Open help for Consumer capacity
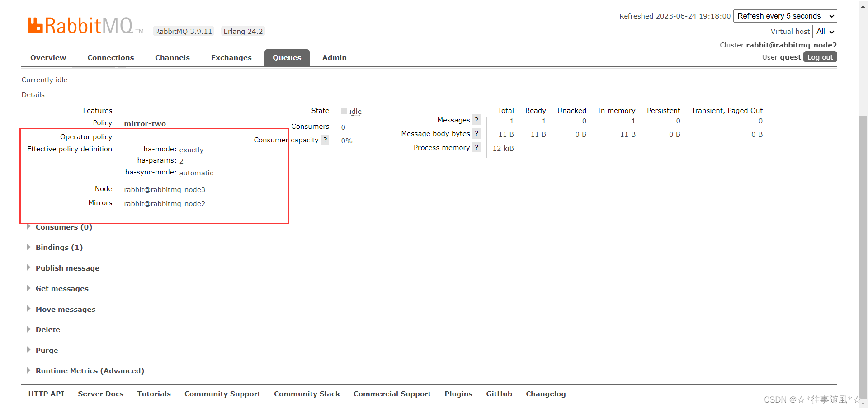Viewport: 868px width, 408px height. 325,140
